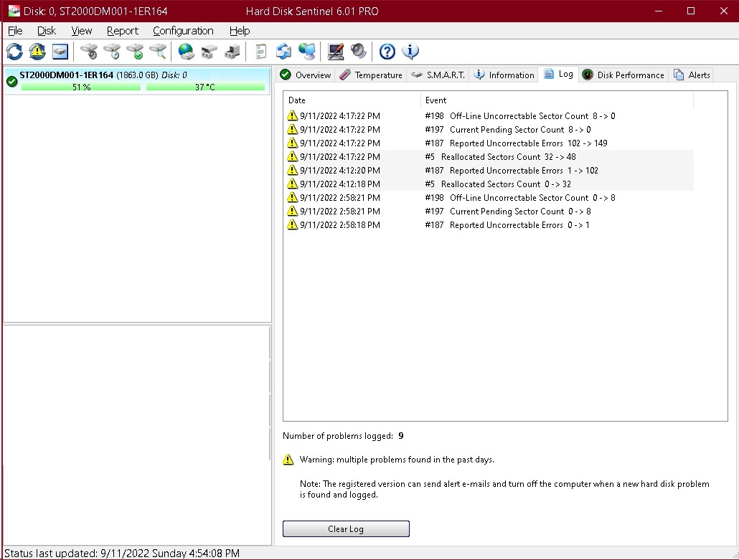Select log row 'Reported Uncorrectable Errors 102 -> 149'
The height and width of the screenshot is (560, 739).
point(489,143)
